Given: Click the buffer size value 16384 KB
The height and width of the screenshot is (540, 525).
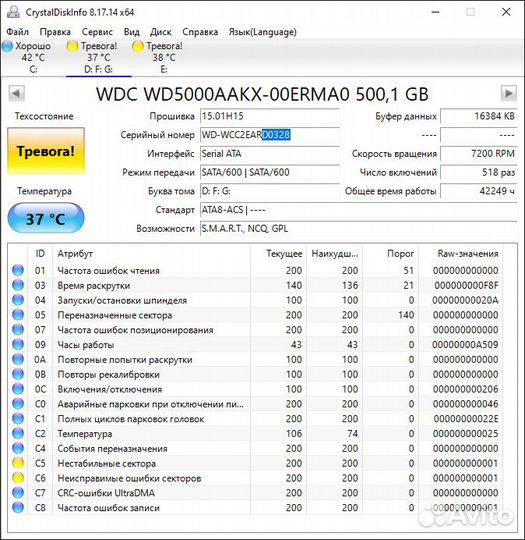Looking at the screenshot, I should (x=478, y=116).
